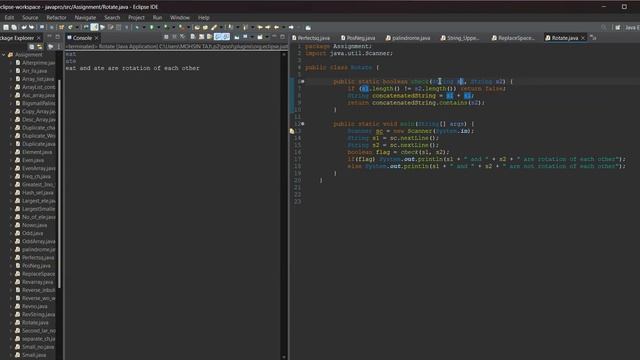Expand the Rotate.java tree node

(11, 323)
